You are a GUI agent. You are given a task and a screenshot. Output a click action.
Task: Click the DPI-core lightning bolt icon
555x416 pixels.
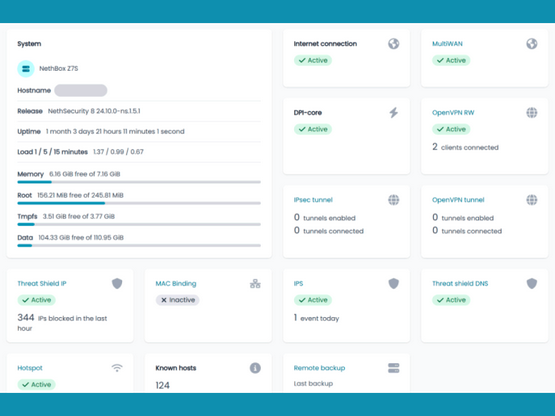(393, 113)
